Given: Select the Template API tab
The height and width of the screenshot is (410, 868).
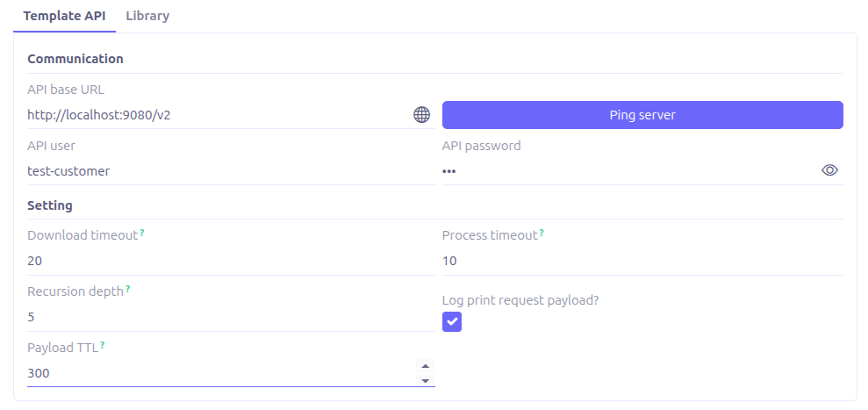Looking at the screenshot, I should click(64, 16).
